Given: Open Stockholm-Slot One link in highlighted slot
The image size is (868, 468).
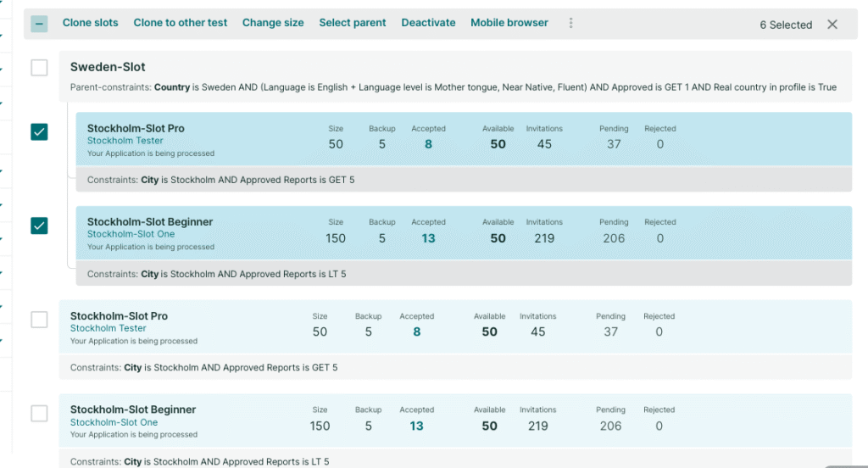Looking at the screenshot, I should [131, 234].
